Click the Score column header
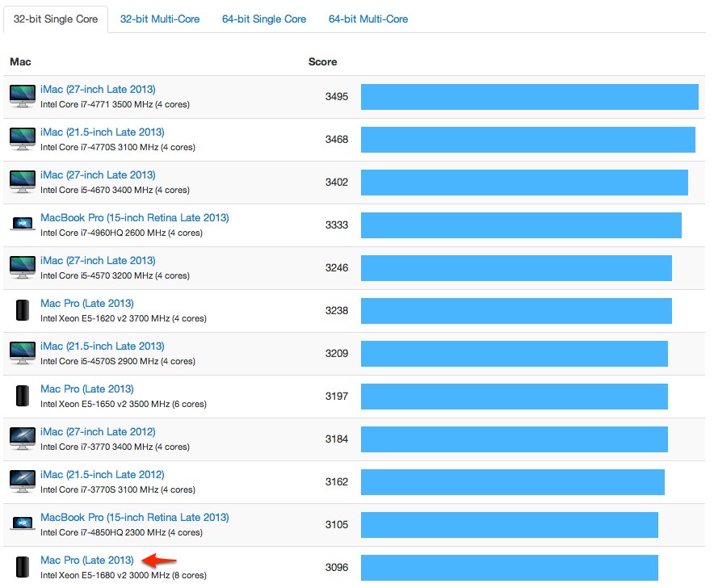714x588 pixels. (x=322, y=62)
